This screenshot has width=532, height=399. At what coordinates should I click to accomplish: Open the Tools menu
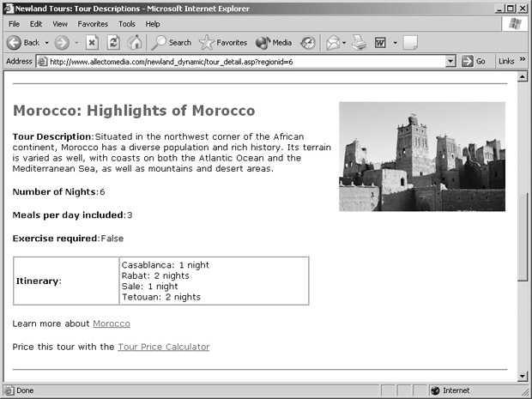click(127, 24)
